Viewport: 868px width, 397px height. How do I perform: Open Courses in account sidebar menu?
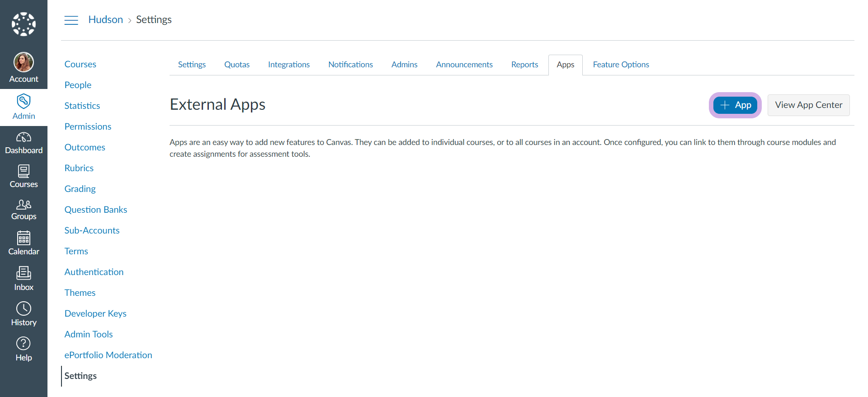pos(80,64)
